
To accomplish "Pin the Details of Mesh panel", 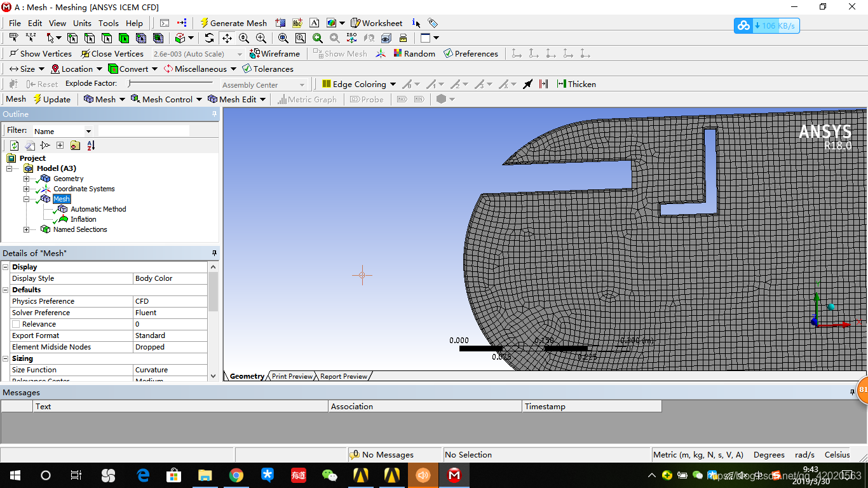I will pos(214,253).
